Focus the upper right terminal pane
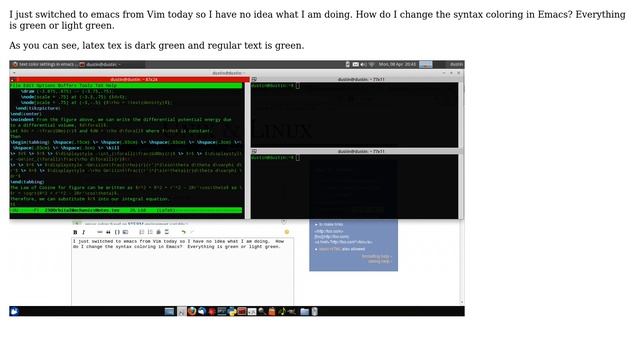Viewport: 640px width, 360px height. tap(354, 115)
